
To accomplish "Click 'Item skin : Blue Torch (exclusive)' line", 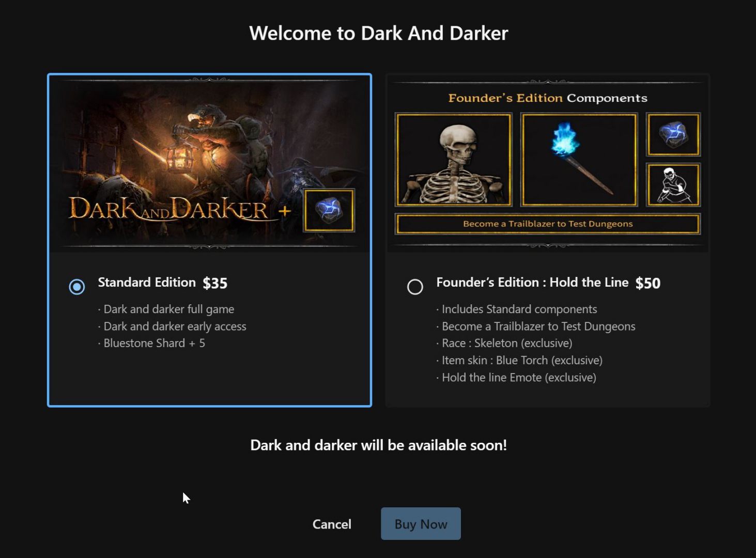I will pos(519,360).
